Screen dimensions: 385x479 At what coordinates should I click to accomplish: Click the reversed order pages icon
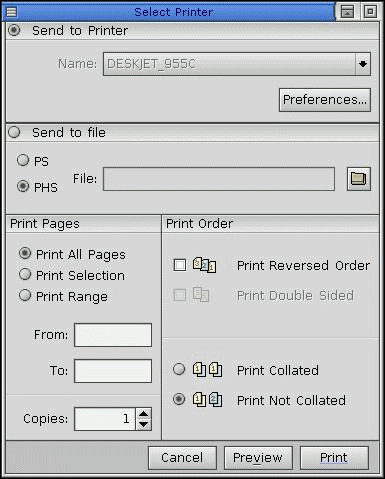pyautogui.click(x=204, y=265)
